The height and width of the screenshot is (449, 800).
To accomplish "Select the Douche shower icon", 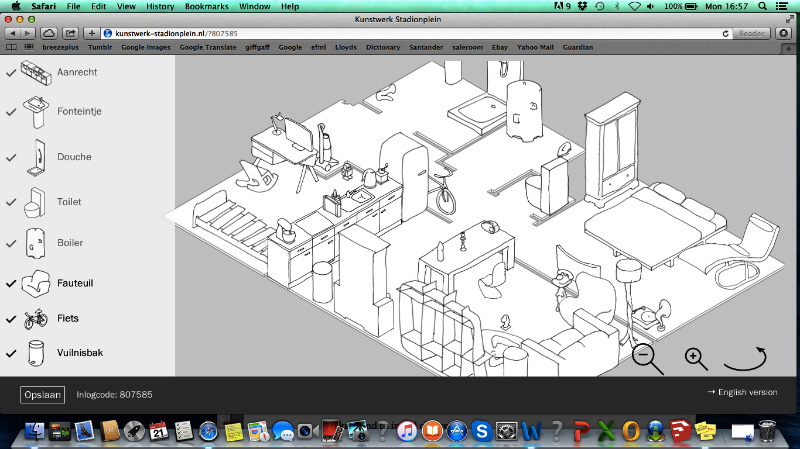I will coord(36,157).
